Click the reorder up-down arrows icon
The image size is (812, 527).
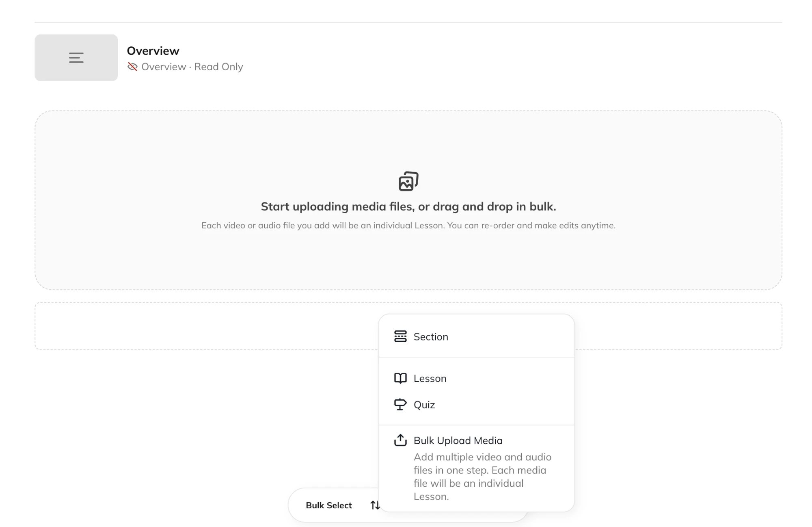point(375,505)
